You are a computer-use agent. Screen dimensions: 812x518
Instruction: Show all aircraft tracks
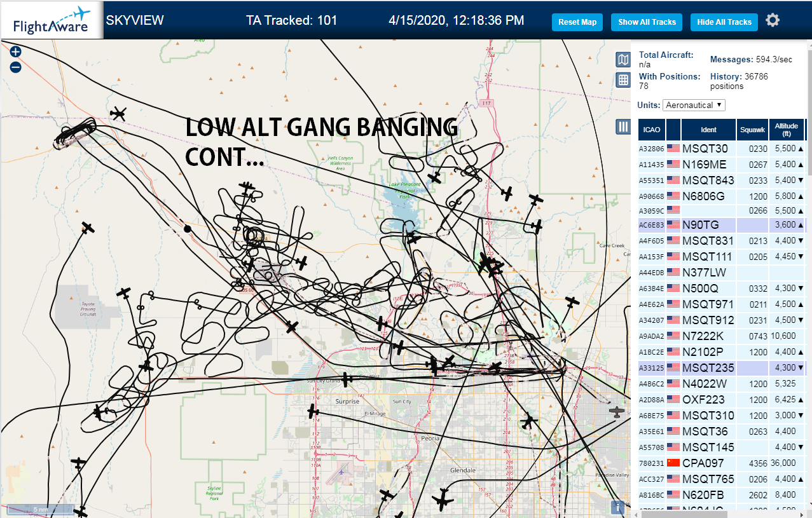click(x=647, y=22)
